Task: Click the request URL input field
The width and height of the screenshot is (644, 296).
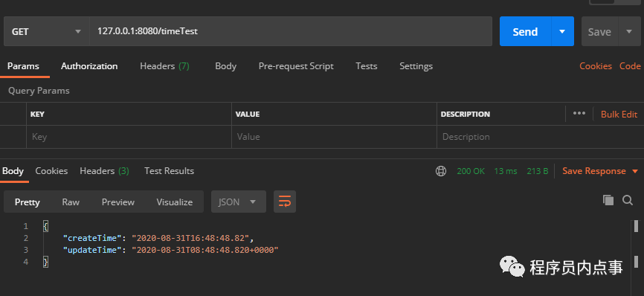Action: 291,31
